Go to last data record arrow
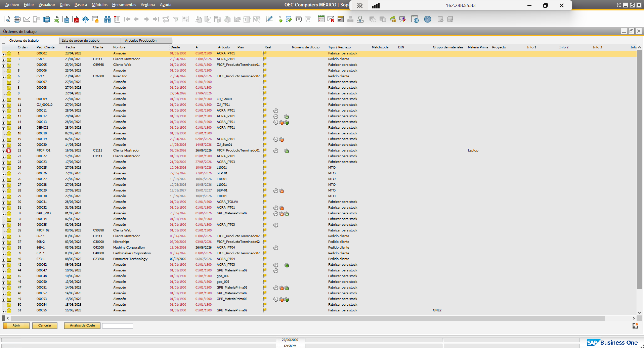Image resolution: width=644 pixels, height=348 pixels. 156,19
